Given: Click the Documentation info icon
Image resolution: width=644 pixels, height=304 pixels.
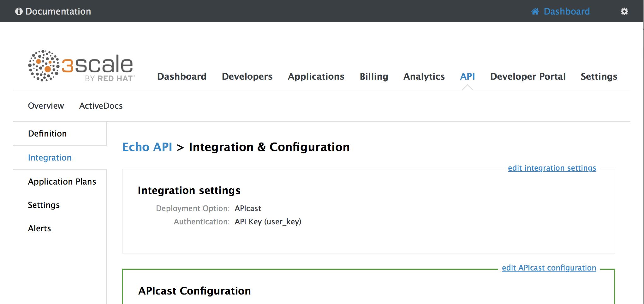Looking at the screenshot, I should click(x=19, y=11).
